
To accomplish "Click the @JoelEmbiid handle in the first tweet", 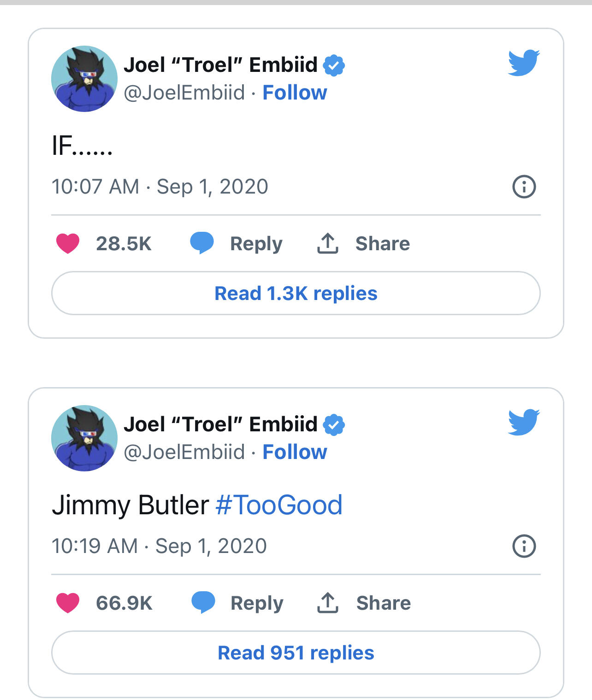I will pyautogui.click(x=184, y=93).
